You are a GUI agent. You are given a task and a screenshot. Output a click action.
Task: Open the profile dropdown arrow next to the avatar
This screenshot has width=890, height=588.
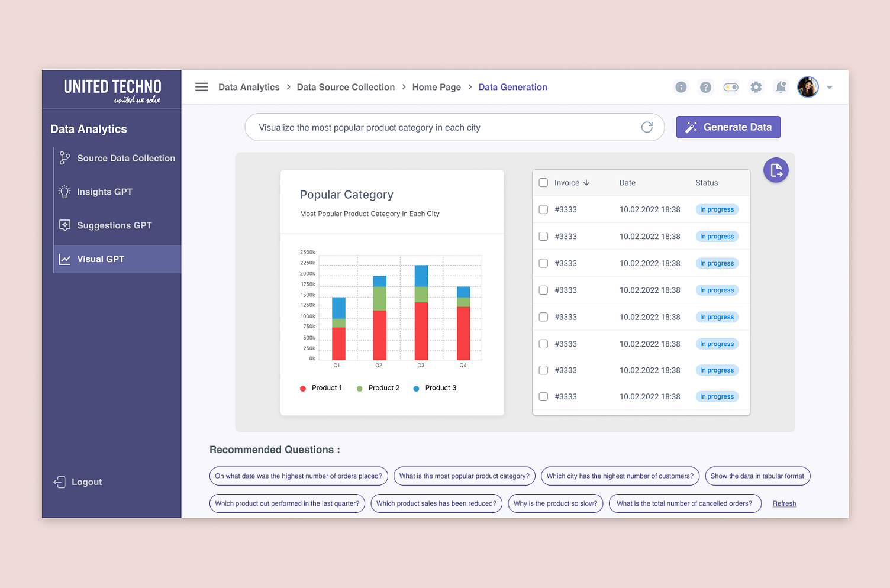[829, 87]
